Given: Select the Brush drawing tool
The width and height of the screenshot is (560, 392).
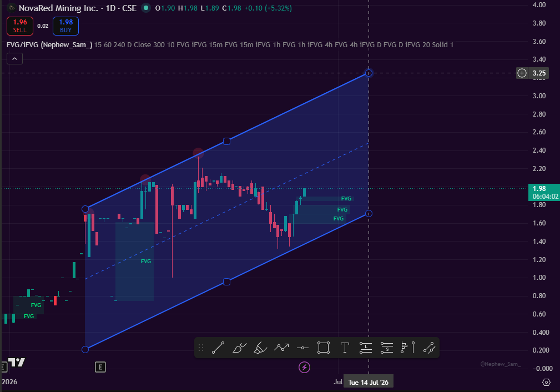Looking at the screenshot, I should coord(239,348).
